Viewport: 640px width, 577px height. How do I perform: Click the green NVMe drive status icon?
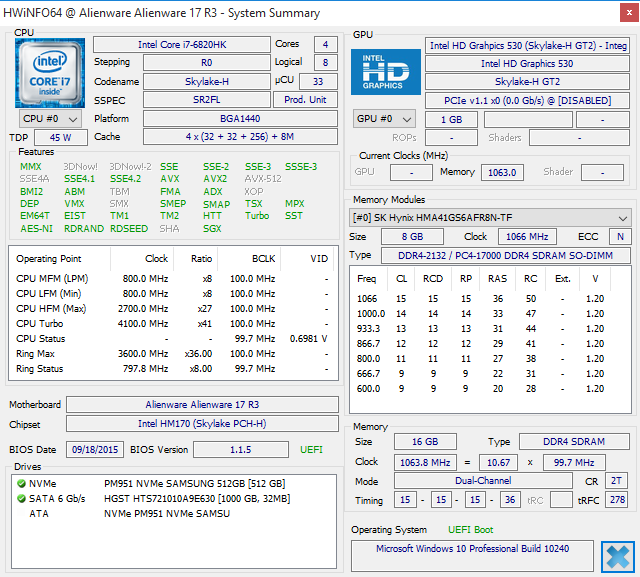click(21, 484)
